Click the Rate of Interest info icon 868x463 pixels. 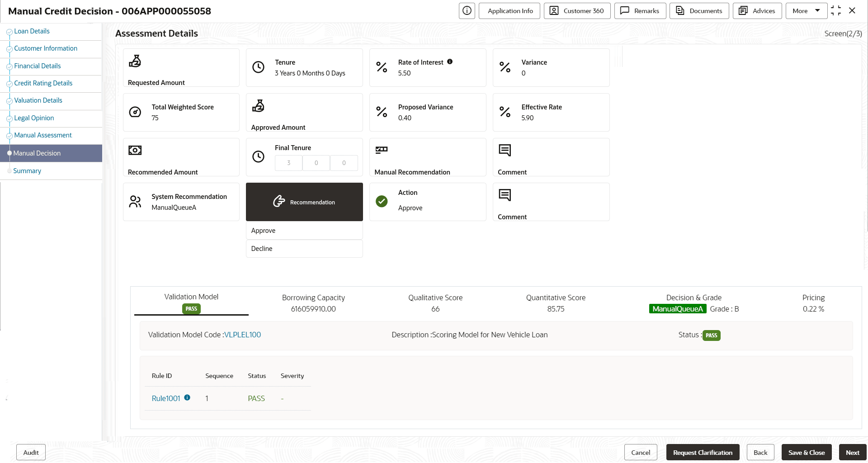click(450, 62)
